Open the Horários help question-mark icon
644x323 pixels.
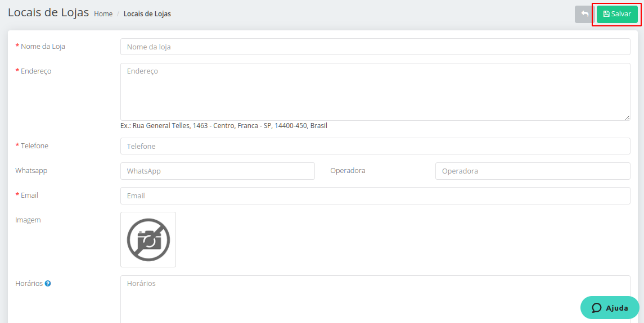pyautogui.click(x=48, y=284)
